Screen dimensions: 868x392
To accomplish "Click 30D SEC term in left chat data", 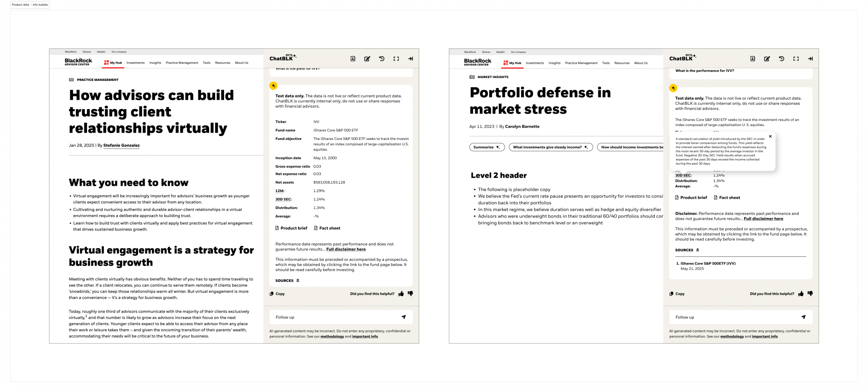I will (x=283, y=199).
